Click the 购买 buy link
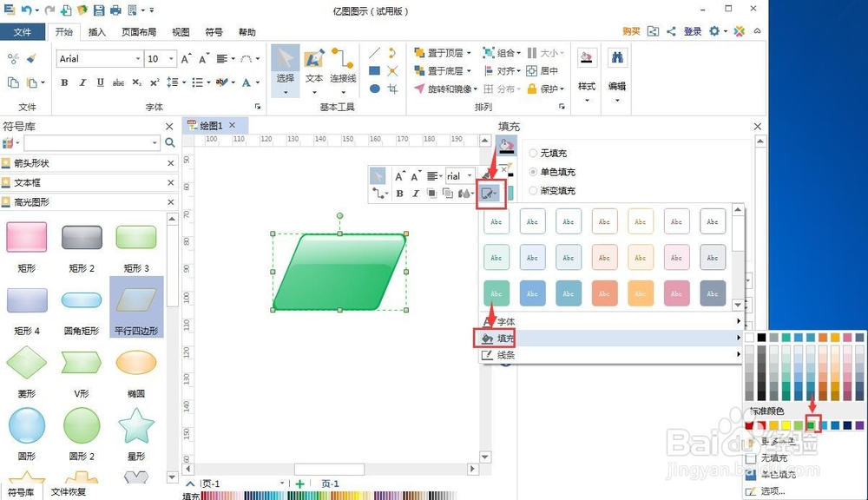 coord(631,31)
